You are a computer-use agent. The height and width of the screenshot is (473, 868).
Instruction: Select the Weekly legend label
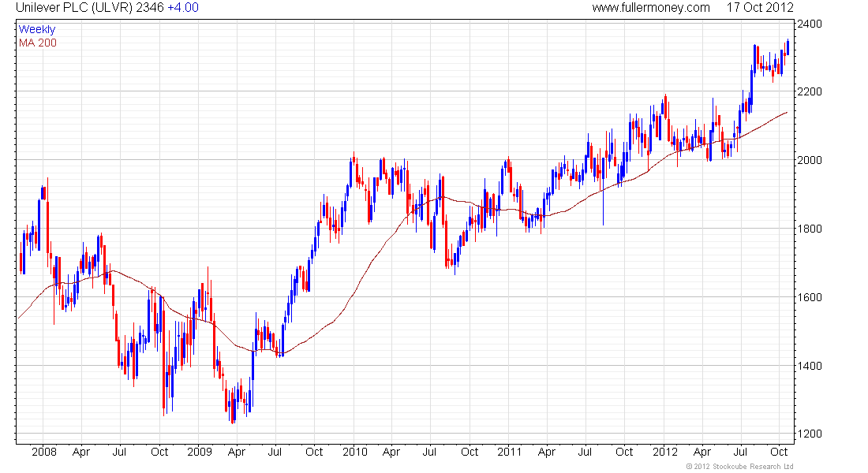(37, 29)
